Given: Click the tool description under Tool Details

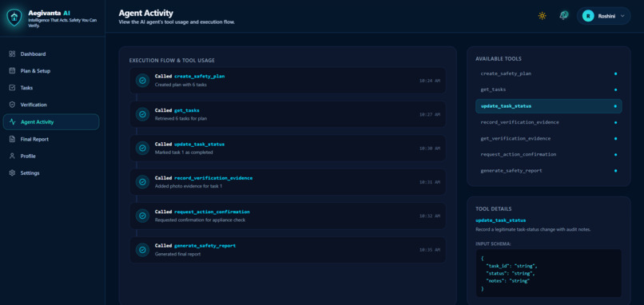Looking at the screenshot, I should [x=533, y=229].
